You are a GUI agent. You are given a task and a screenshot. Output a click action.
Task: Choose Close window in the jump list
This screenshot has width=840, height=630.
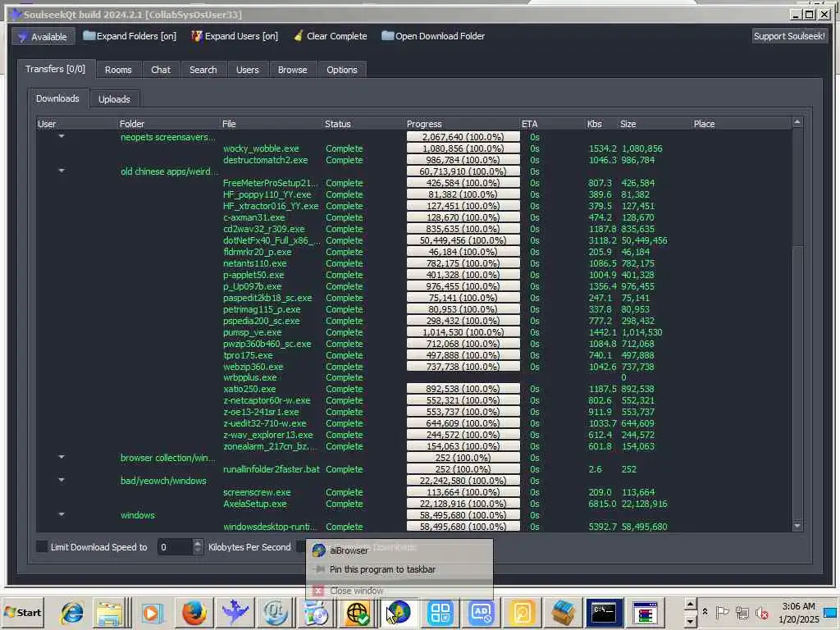pyautogui.click(x=399, y=591)
